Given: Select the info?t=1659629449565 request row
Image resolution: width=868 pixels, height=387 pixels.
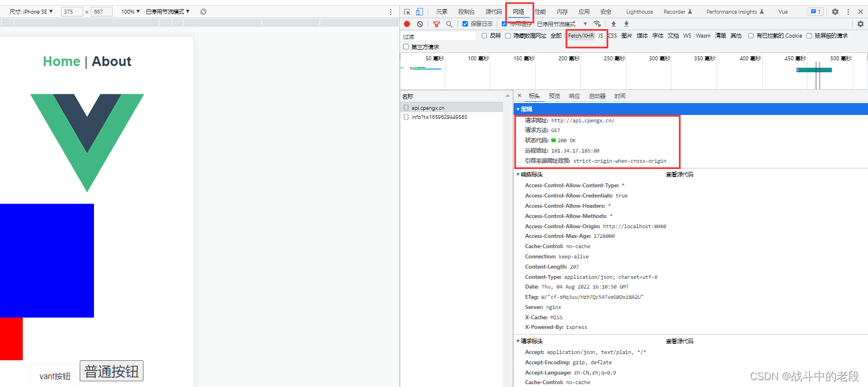Looking at the screenshot, I should (452, 117).
